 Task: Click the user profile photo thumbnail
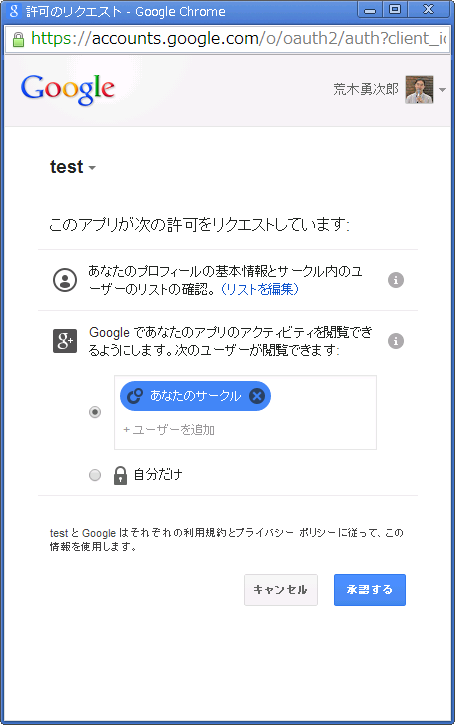coord(419,90)
